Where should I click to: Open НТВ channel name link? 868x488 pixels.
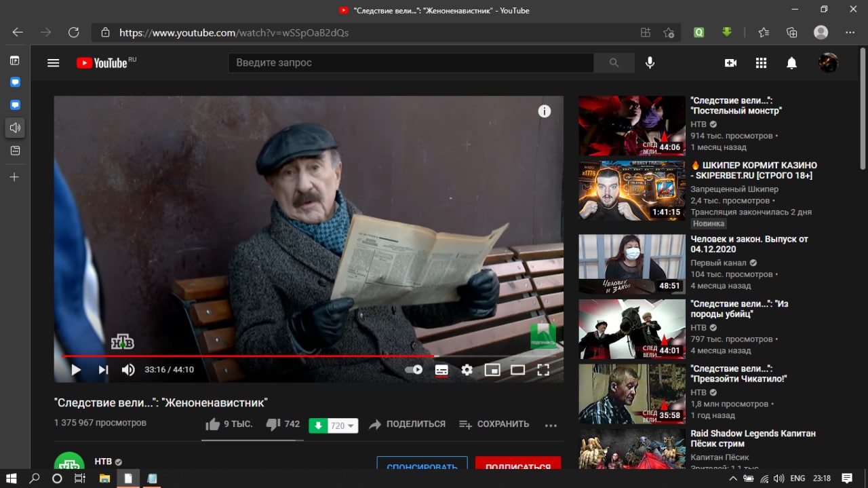point(103,462)
